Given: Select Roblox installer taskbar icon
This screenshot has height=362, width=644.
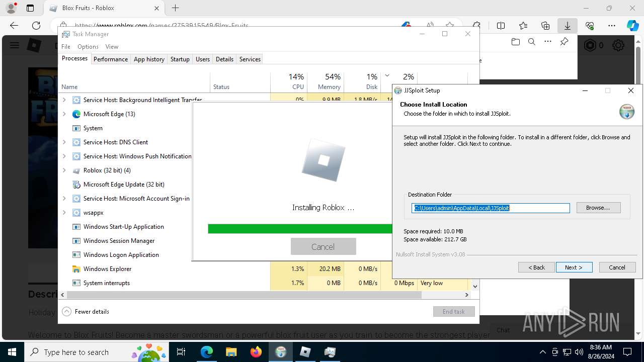Looking at the screenshot, I should (305, 352).
